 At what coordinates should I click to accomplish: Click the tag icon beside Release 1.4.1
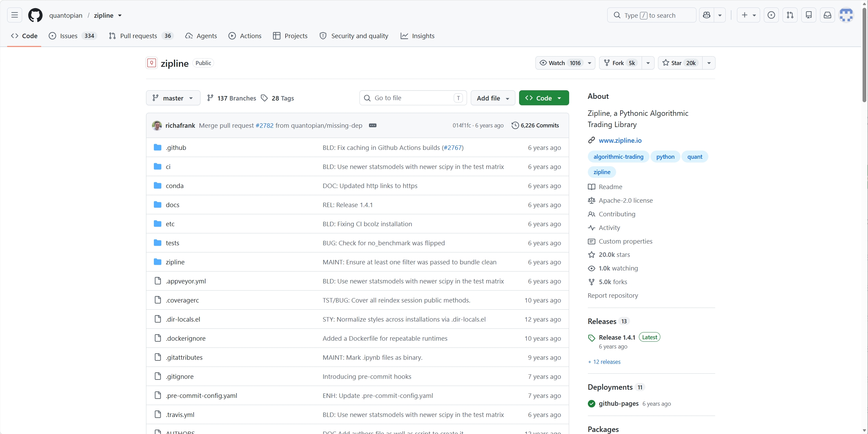[x=591, y=338]
